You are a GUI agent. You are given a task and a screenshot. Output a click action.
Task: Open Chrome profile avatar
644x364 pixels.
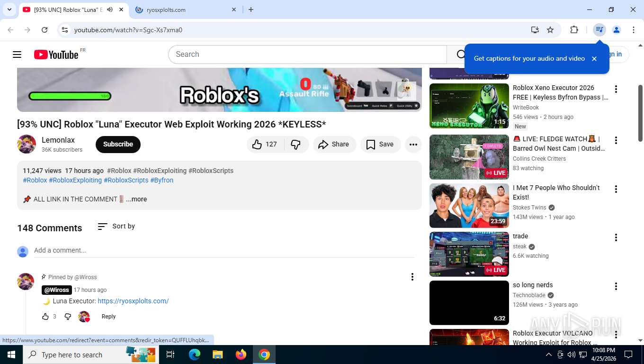(x=617, y=30)
